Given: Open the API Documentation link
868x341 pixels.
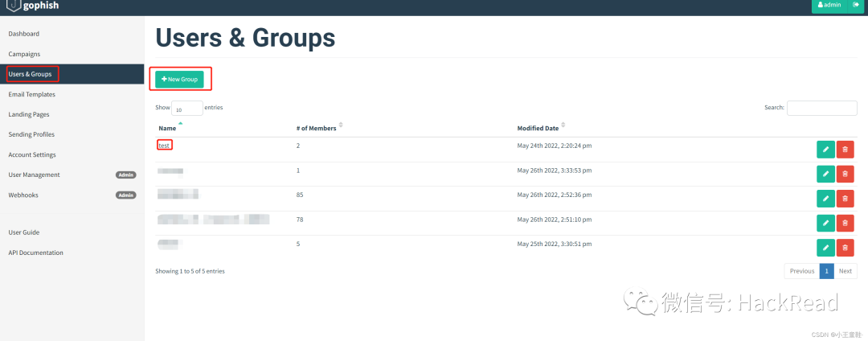Looking at the screenshot, I should [x=35, y=253].
